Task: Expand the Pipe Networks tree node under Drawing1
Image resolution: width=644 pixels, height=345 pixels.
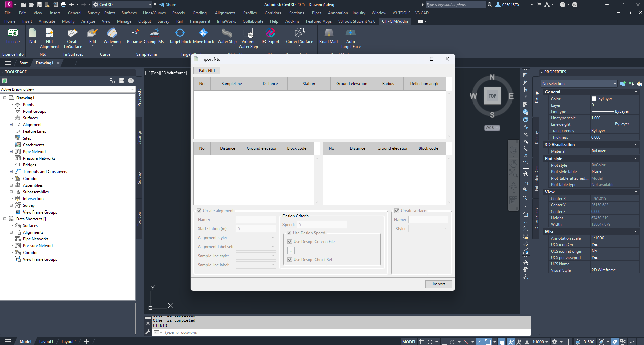Action: coord(11,152)
